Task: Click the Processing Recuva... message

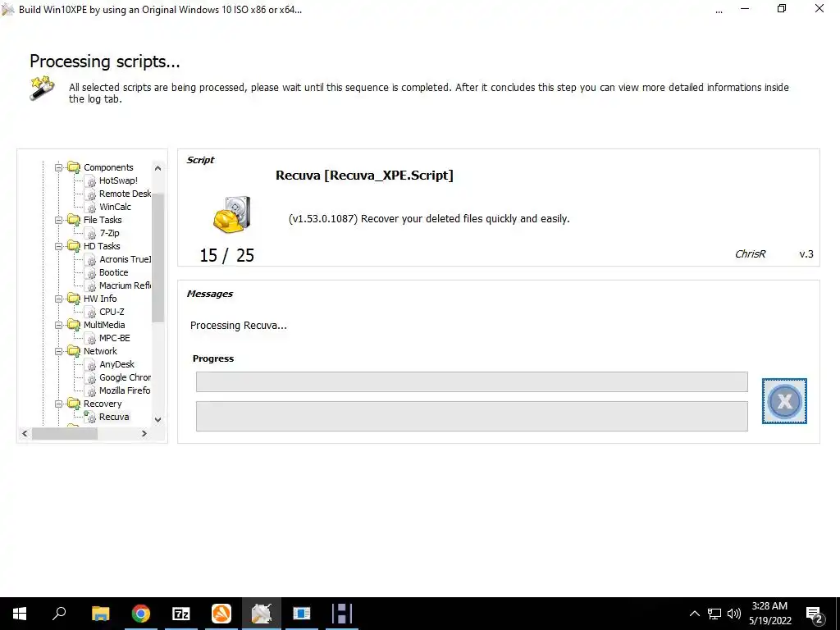Action: coord(239,326)
